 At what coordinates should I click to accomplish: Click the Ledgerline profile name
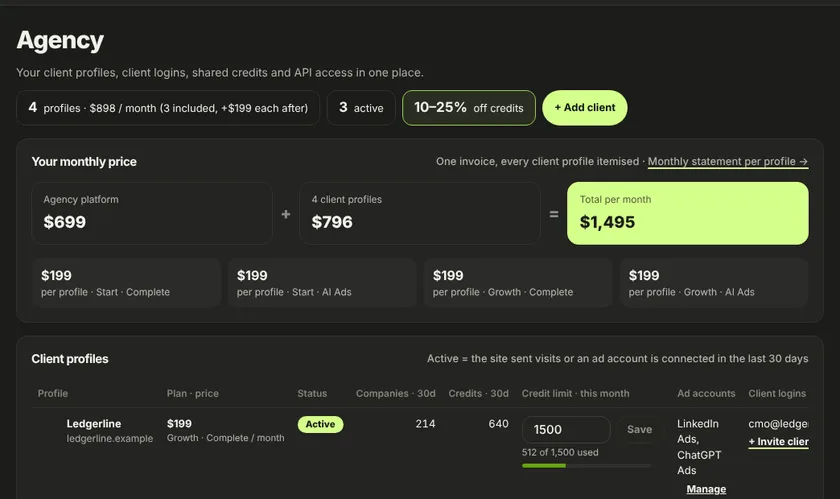(x=94, y=423)
